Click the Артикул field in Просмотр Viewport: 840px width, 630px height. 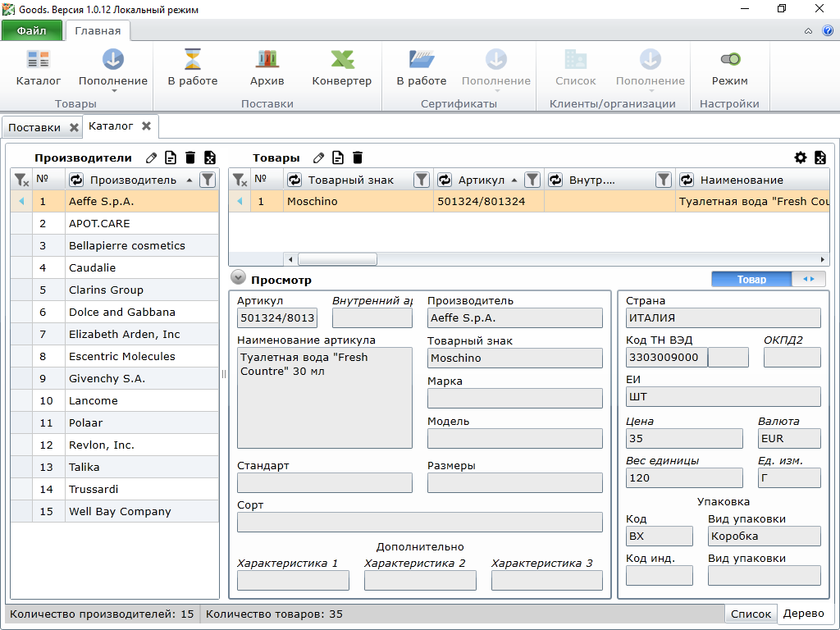click(277, 317)
